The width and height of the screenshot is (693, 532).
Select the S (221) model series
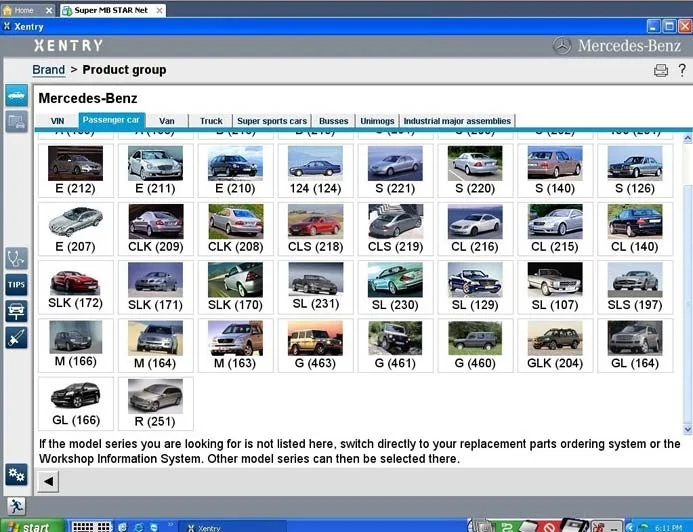point(396,171)
